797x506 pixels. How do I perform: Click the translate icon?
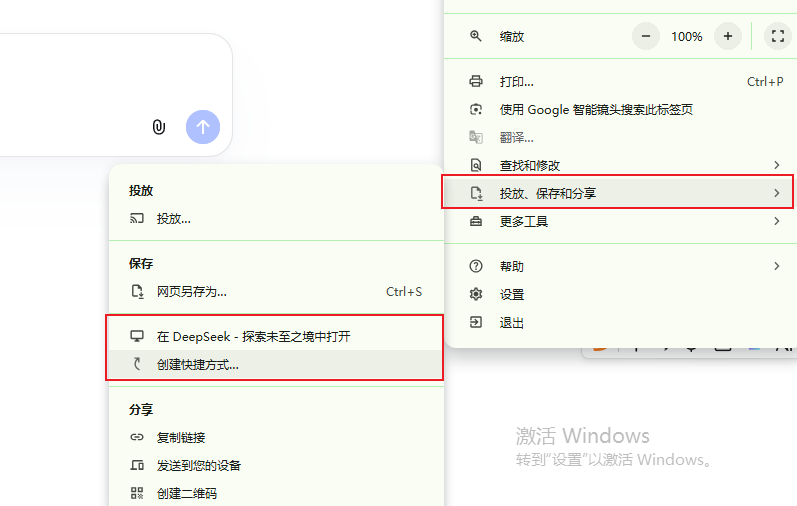point(476,137)
